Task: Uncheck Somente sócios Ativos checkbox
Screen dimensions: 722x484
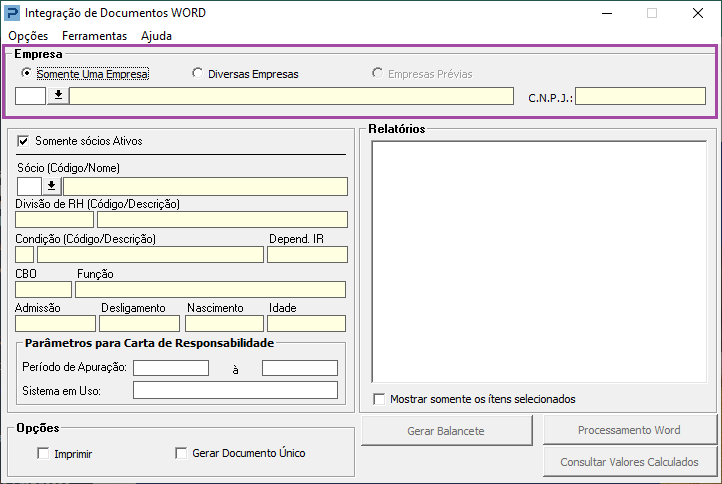Action: (x=23, y=141)
